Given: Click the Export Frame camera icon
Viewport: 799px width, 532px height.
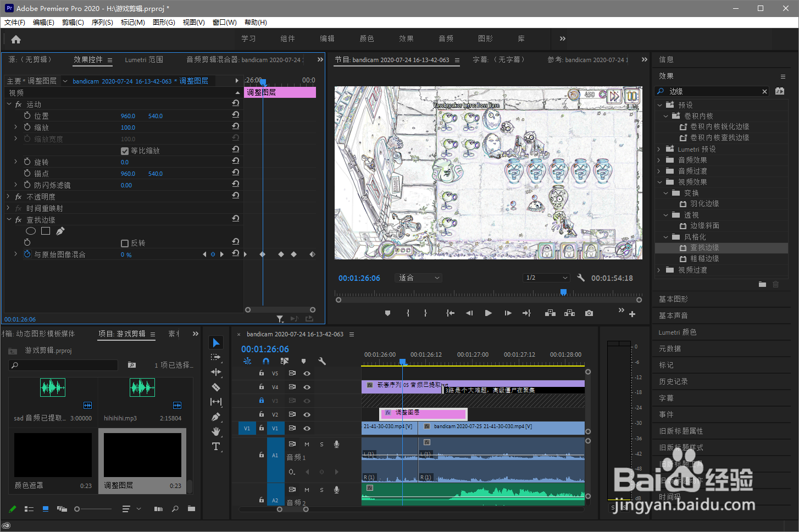Looking at the screenshot, I should pos(589,313).
